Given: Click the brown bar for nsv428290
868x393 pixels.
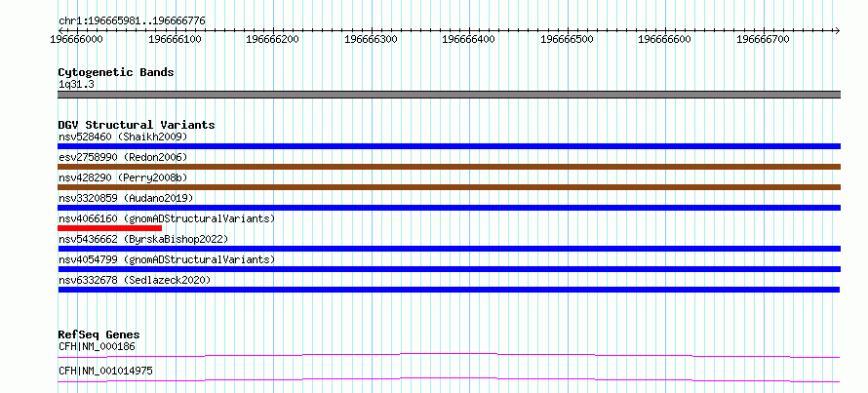Looking at the screenshot, I should [449, 187].
